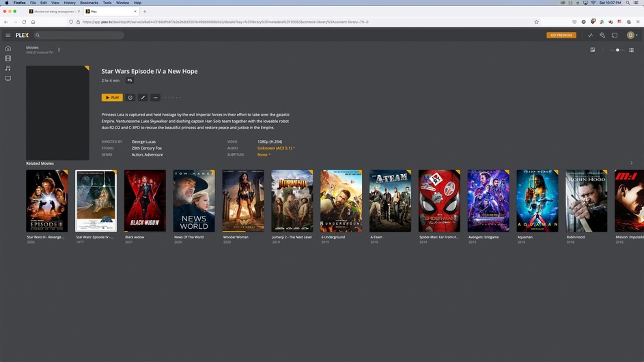Reload the page
Viewport: 644px width, 362px height.
[24, 22]
